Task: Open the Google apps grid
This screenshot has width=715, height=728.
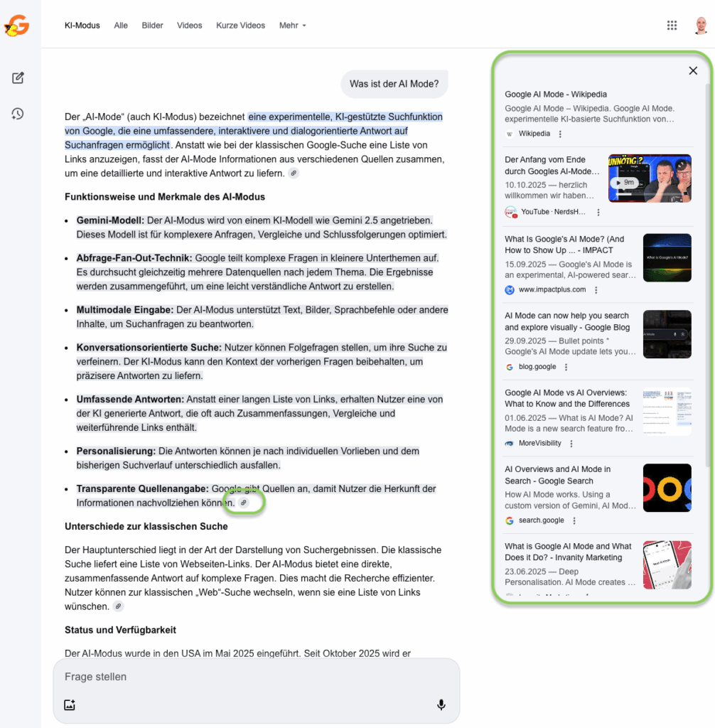Action: coord(672,26)
